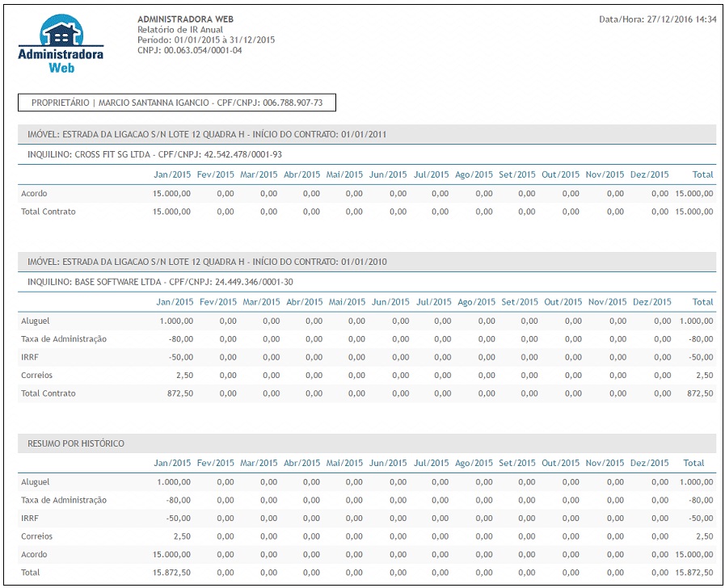Click the Data/Hora timestamp at top right
Viewport: 725px width, 588px height.
657,19
